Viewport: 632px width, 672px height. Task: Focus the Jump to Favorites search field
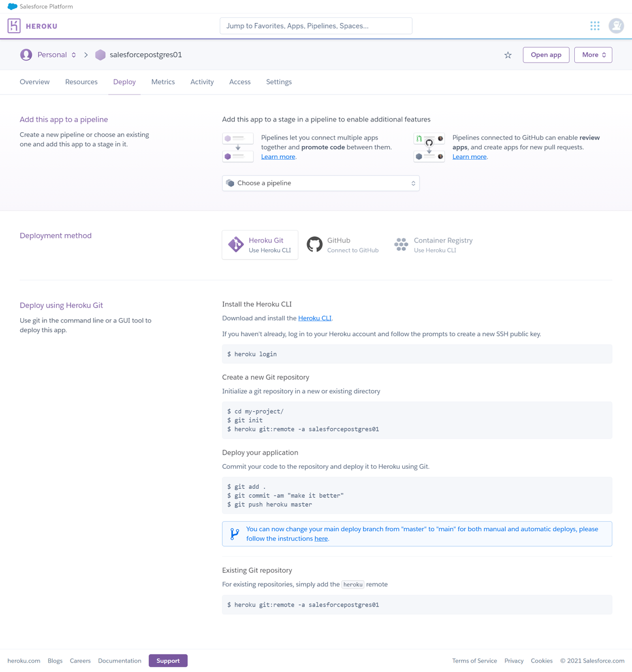[316, 26]
